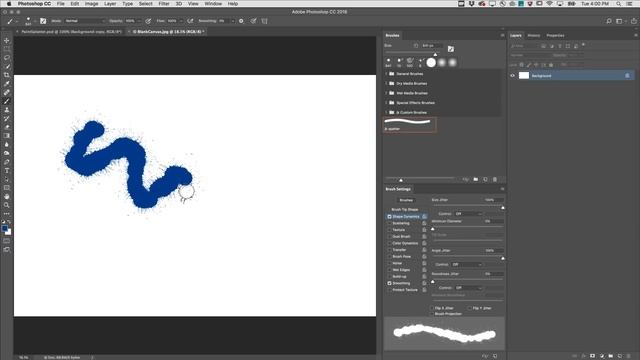Select the Gradient tool
The height and width of the screenshot is (360, 640).
pyautogui.click(x=7, y=136)
